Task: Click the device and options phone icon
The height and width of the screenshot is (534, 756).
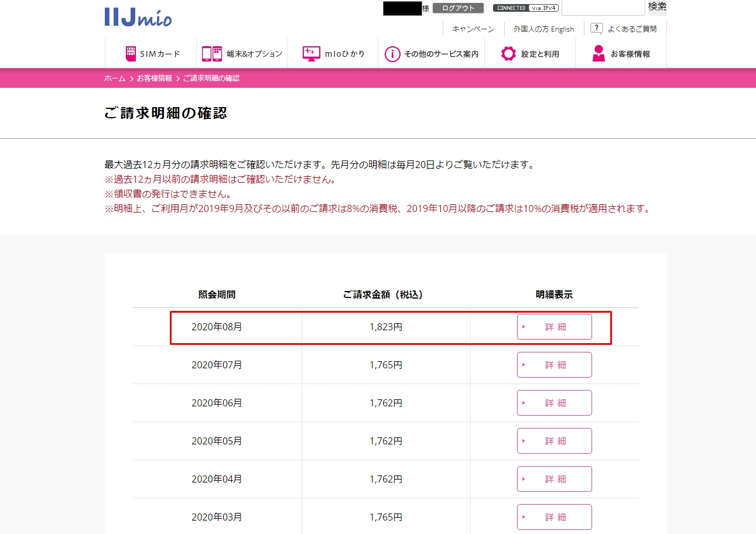Action: (x=212, y=54)
